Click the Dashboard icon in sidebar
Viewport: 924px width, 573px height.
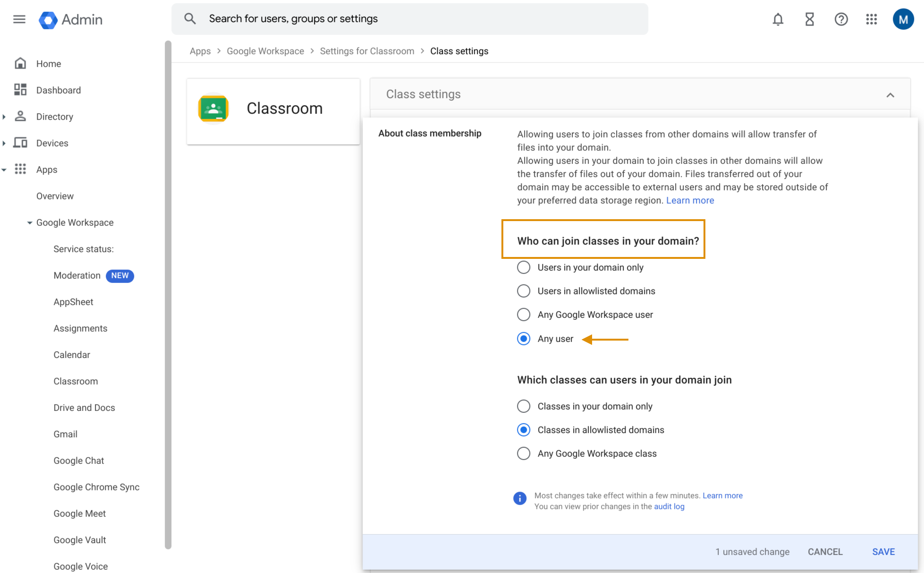[x=20, y=90]
